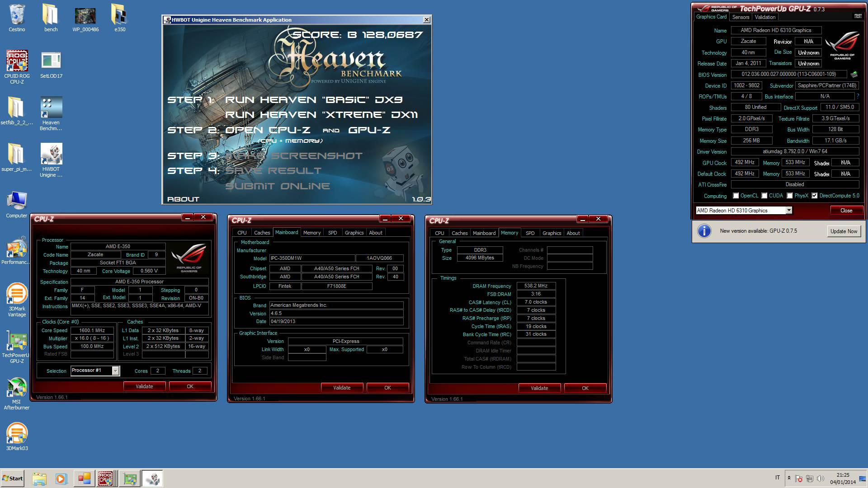
Task: Launch TechPowerUp GPU-Z desktop shortcut
Action: pos(17,347)
